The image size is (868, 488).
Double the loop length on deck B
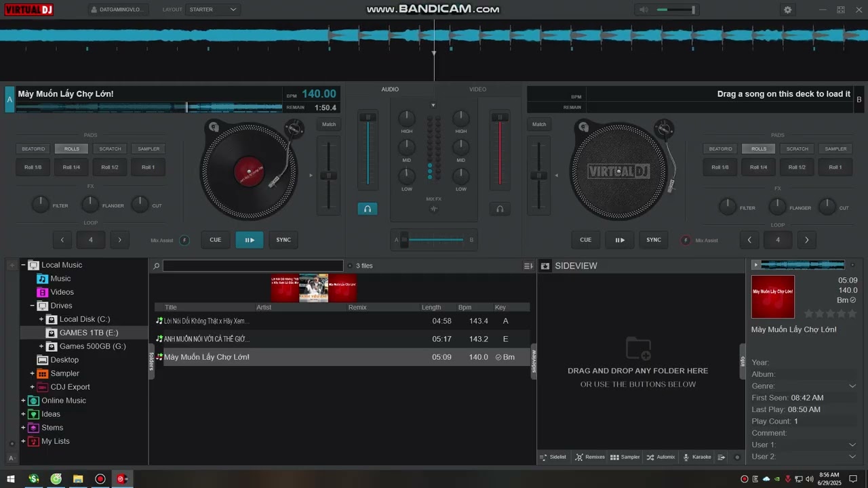tap(807, 240)
